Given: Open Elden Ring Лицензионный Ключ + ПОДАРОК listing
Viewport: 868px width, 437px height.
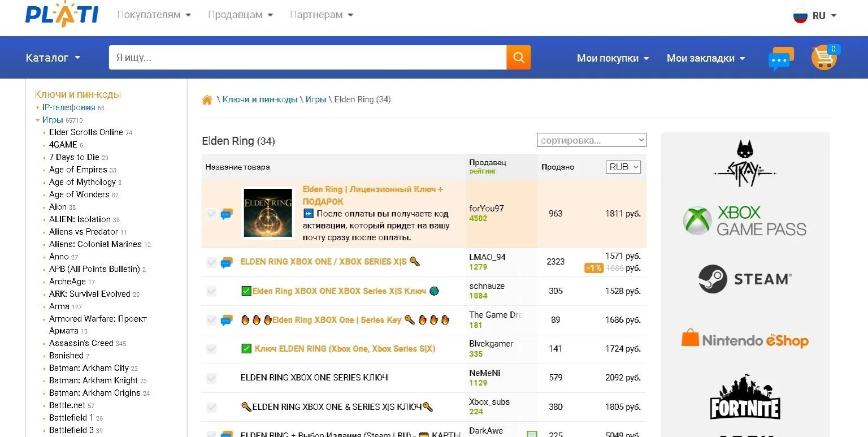Looking at the screenshot, I should coord(373,196).
